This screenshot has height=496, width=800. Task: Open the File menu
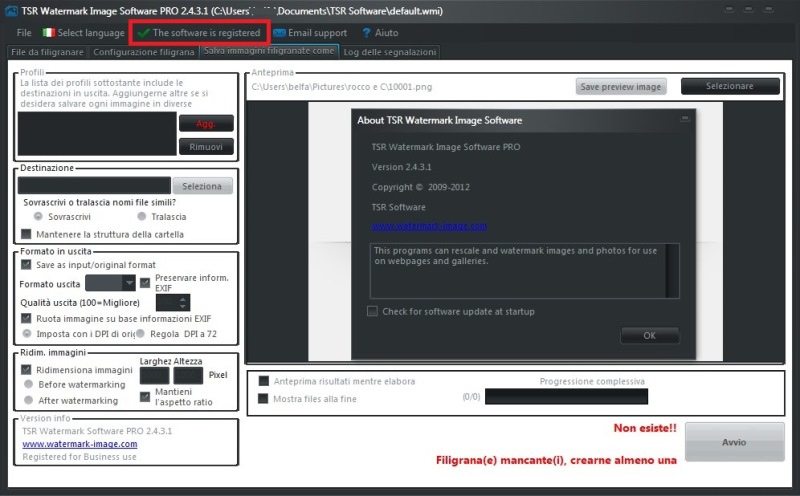pos(24,33)
